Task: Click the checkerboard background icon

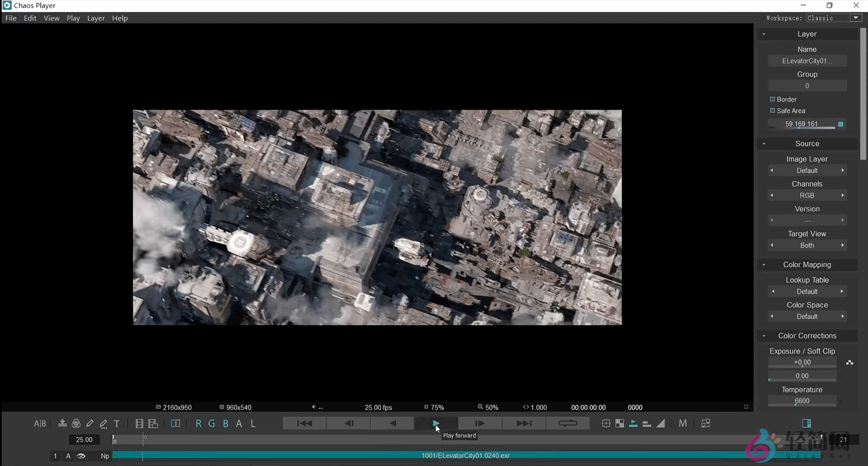Action: click(x=619, y=424)
